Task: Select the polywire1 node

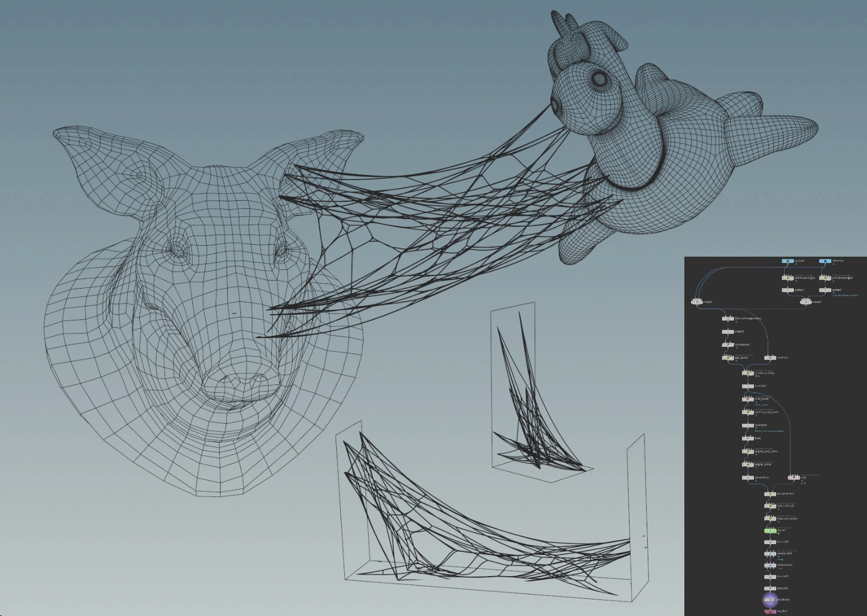Action: click(x=770, y=588)
